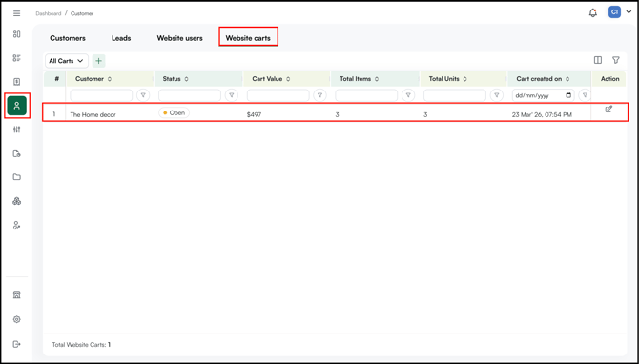Click the dd/mm/yyyy date input field
This screenshot has height=364, width=639.
pyautogui.click(x=544, y=95)
